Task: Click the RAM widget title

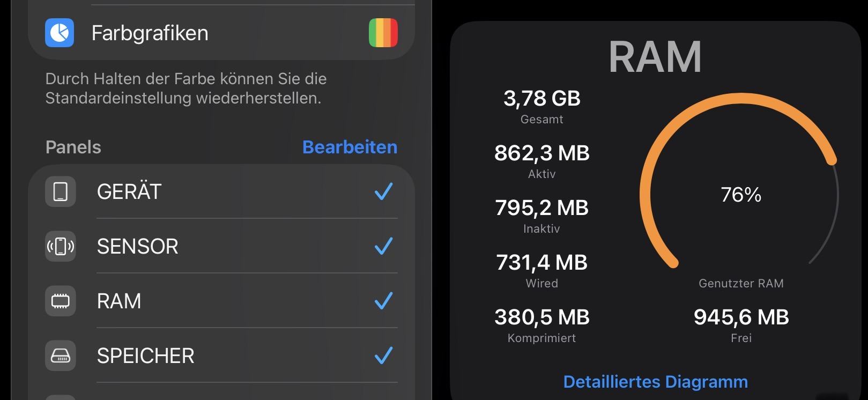Action: [x=655, y=57]
